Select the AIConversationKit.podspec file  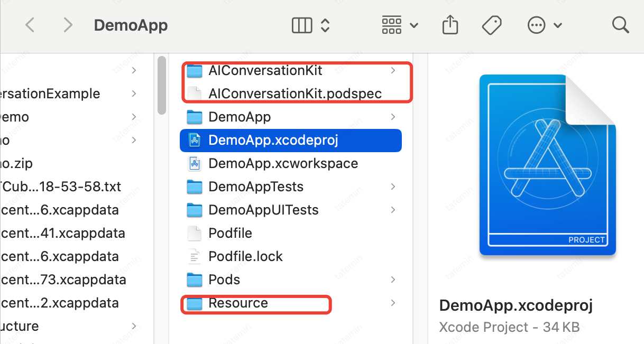[295, 94]
